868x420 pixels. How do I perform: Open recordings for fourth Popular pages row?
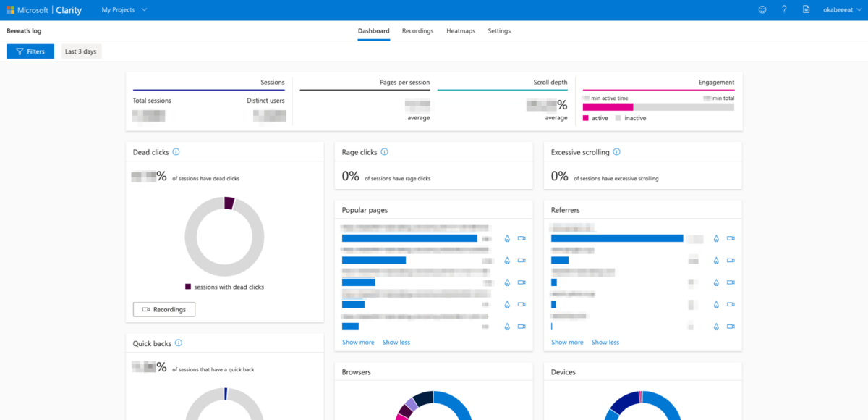click(522, 305)
